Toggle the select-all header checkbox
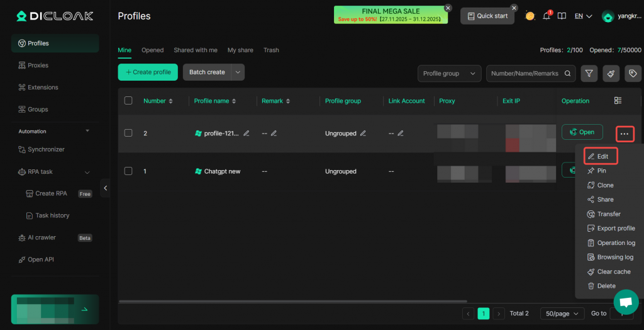The height and width of the screenshot is (330, 644). click(x=128, y=101)
